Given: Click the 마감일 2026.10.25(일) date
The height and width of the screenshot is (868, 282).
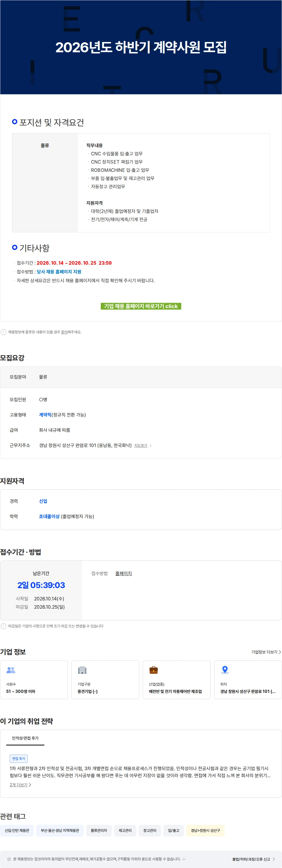Looking at the screenshot, I should [x=49, y=607].
